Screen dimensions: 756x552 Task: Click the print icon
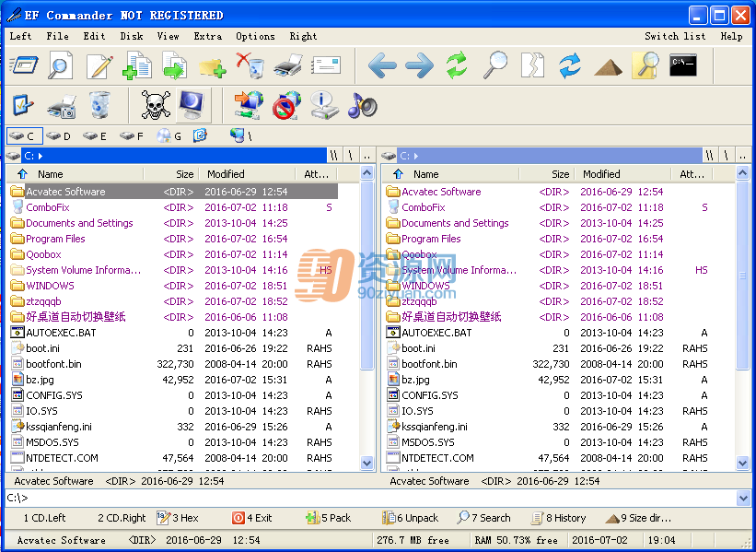click(288, 65)
